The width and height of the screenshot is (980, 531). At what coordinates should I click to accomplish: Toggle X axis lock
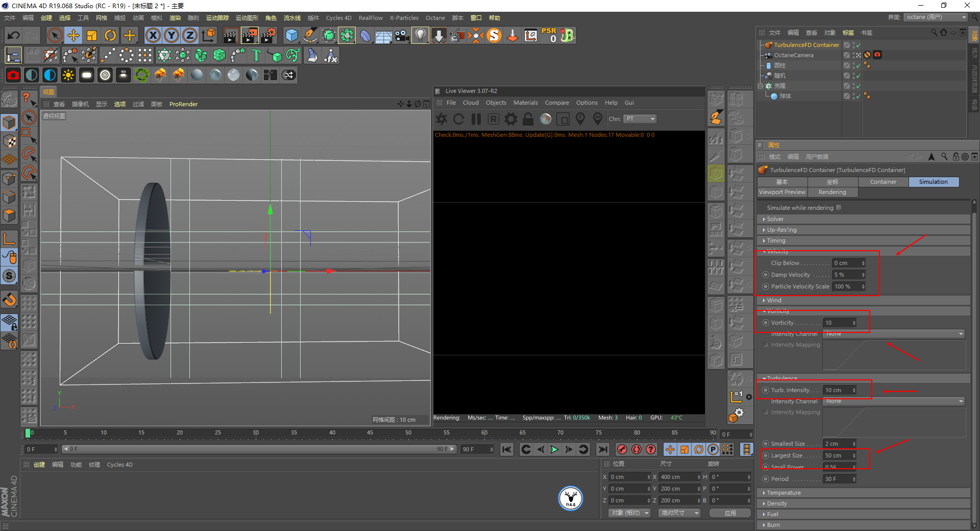tap(153, 35)
